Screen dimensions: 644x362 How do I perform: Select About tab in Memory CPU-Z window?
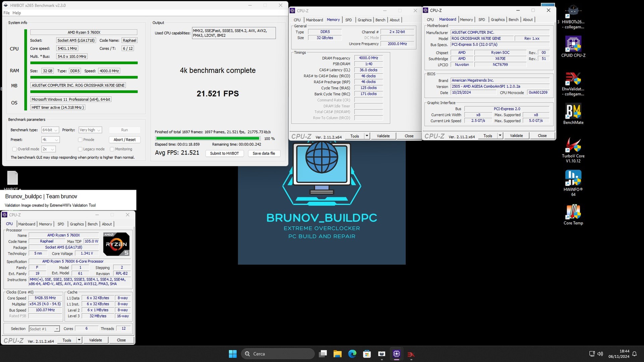pyautogui.click(x=394, y=20)
